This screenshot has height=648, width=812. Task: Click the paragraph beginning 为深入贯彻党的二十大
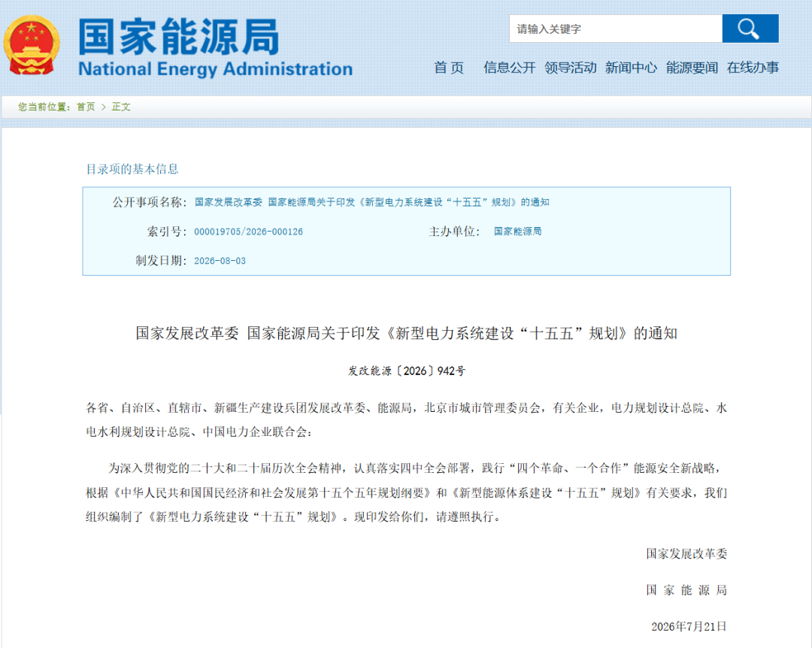[x=407, y=492]
